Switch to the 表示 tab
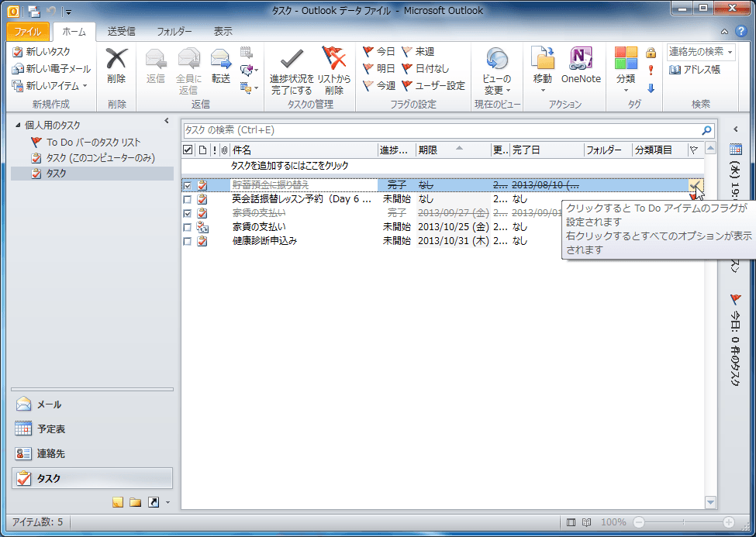 pos(223,32)
